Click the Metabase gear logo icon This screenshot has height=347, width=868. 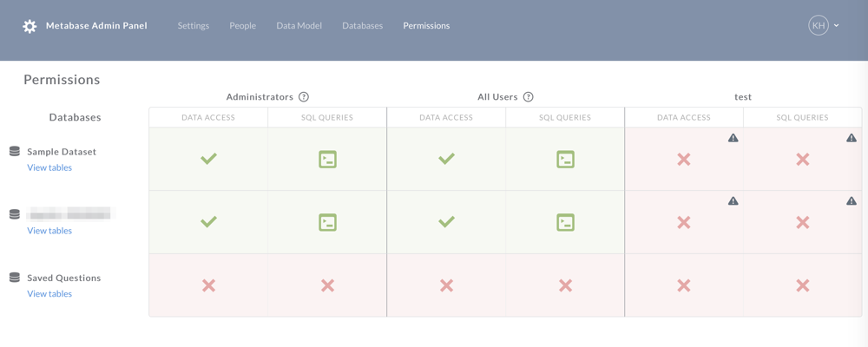click(30, 26)
